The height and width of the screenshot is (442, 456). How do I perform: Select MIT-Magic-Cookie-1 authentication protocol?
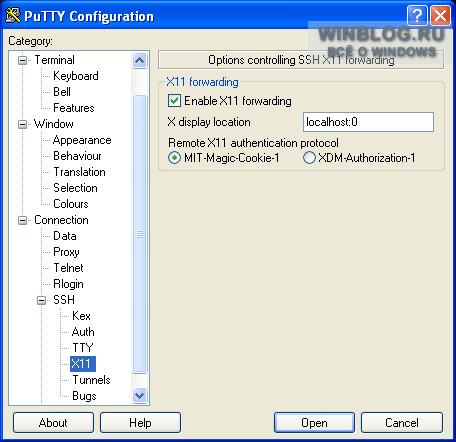pyautogui.click(x=174, y=158)
